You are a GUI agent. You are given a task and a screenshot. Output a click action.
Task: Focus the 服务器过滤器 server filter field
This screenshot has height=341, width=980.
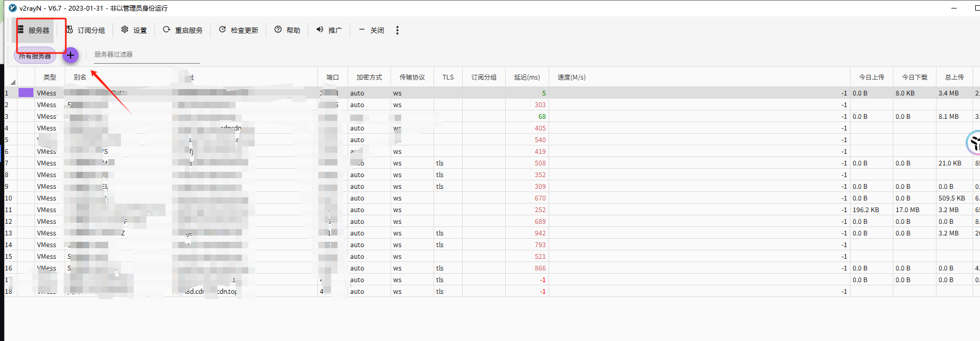click(143, 55)
